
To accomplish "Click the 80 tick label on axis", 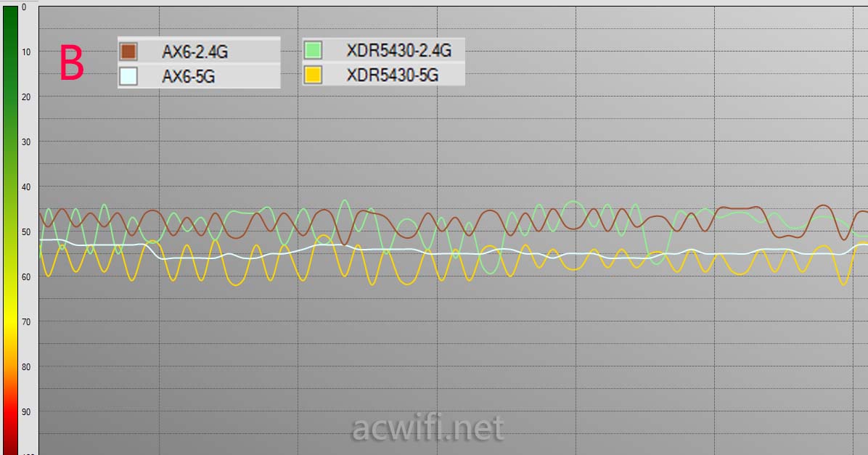I will 26,367.
